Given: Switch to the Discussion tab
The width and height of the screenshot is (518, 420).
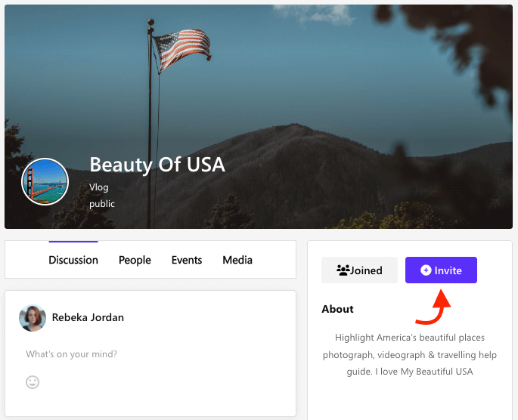Looking at the screenshot, I should pyautogui.click(x=73, y=260).
